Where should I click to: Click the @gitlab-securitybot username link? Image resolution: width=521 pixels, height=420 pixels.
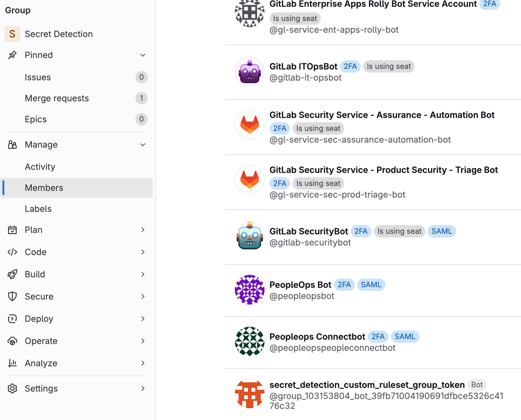tap(310, 242)
